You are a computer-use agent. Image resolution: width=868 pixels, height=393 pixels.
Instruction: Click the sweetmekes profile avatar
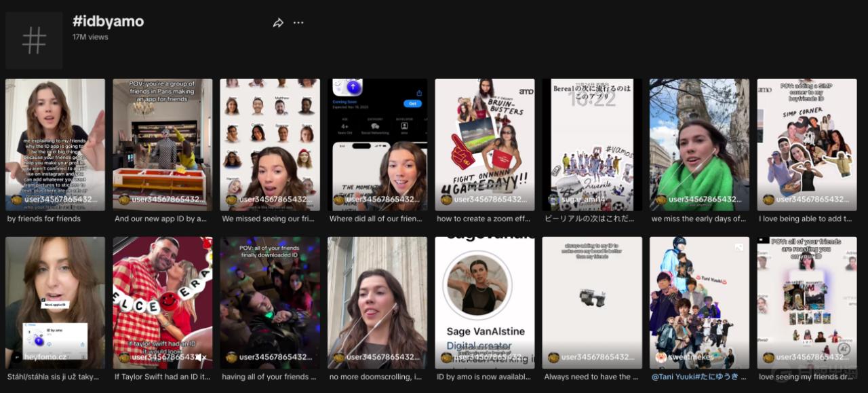(660, 358)
